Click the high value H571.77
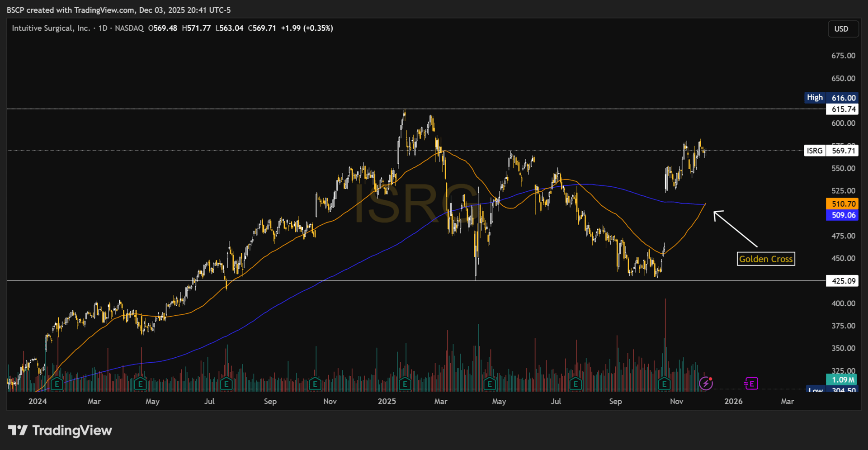 pos(196,28)
